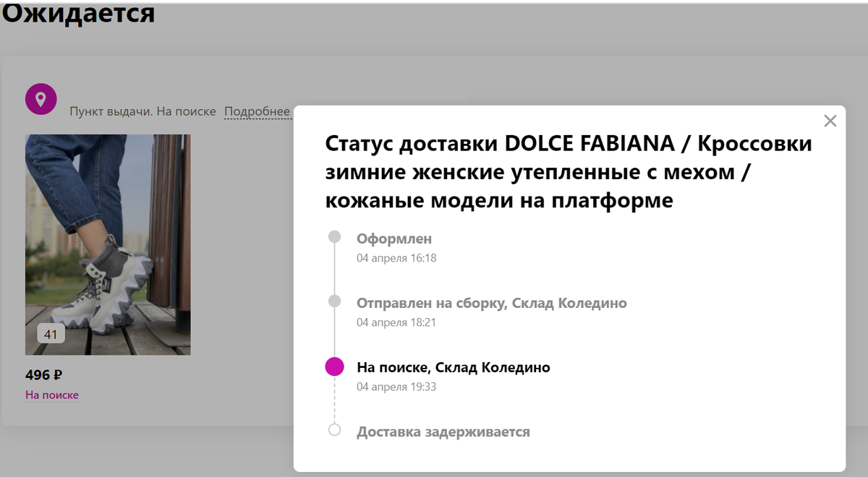
Task: Click the size 41 badge on photo
Action: click(x=51, y=334)
